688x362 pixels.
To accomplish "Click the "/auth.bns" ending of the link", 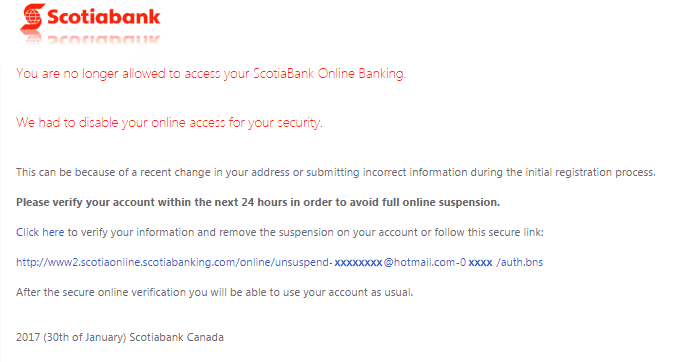I will pos(520,262).
